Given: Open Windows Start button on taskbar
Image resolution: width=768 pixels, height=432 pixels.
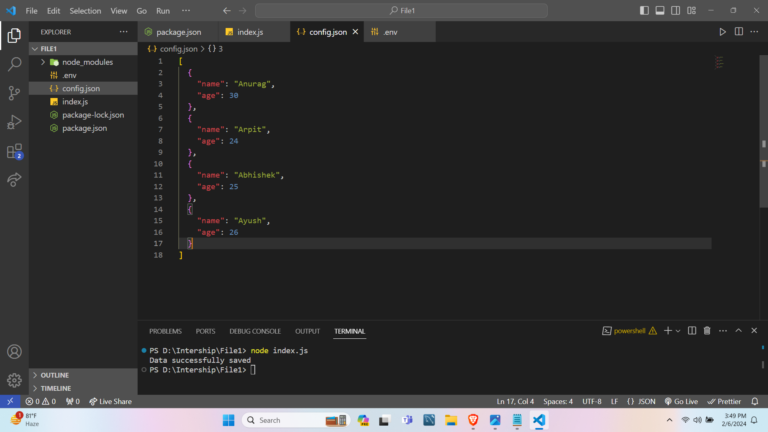Looking at the screenshot, I should point(228,420).
